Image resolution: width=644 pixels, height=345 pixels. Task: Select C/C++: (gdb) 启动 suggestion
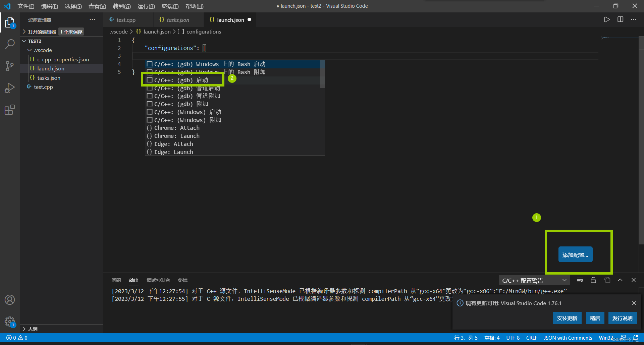pyautogui.click(x=233, y=80)
